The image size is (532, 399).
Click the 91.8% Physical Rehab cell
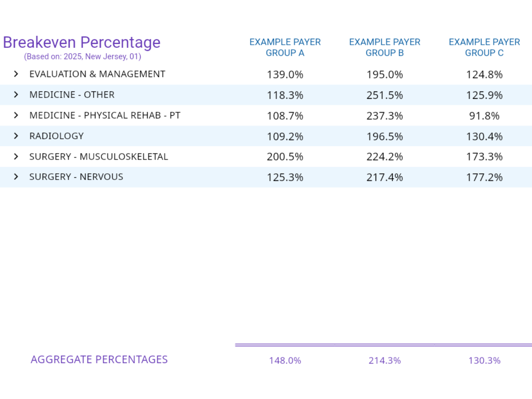coord(484,116)
